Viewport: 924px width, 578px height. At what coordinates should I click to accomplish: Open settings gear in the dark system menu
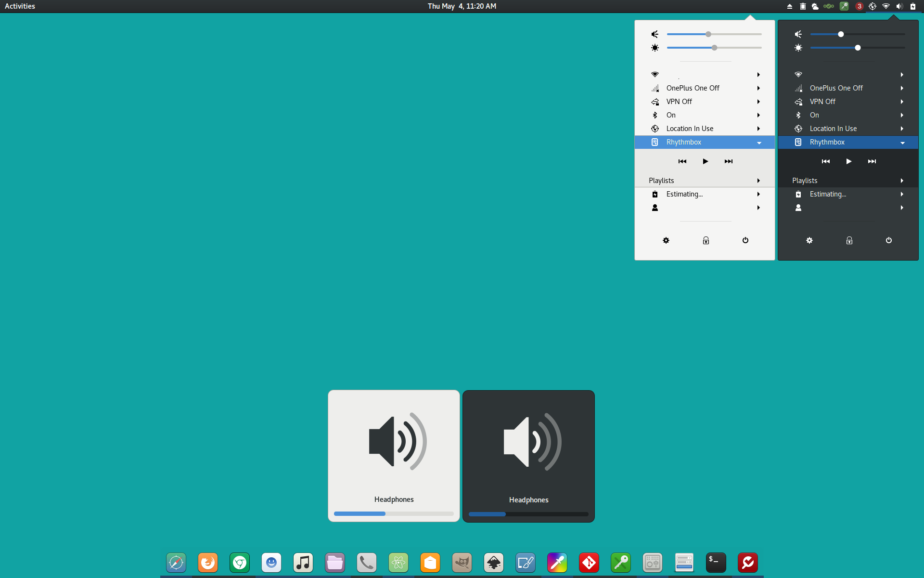(x=809, y=240)
